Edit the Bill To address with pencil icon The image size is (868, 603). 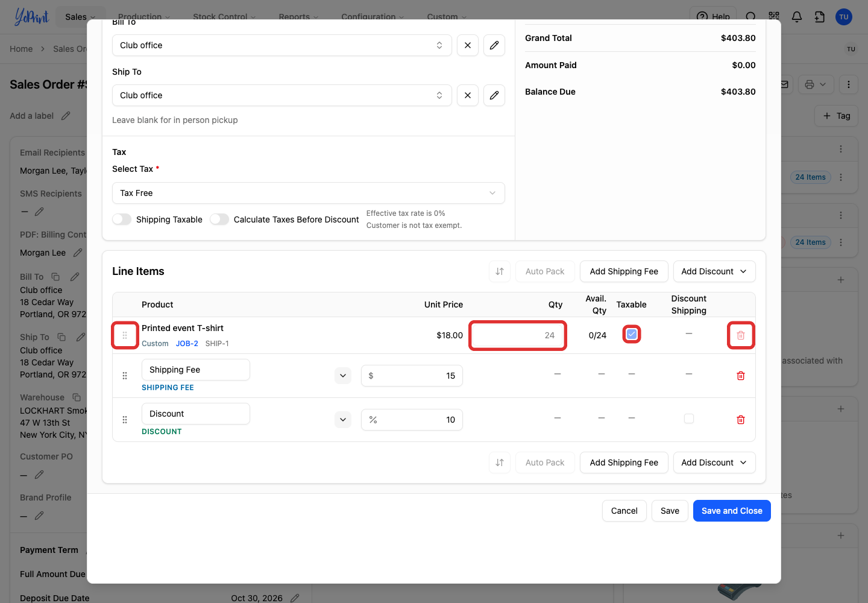pyautogui.click(x=494, y=45)
